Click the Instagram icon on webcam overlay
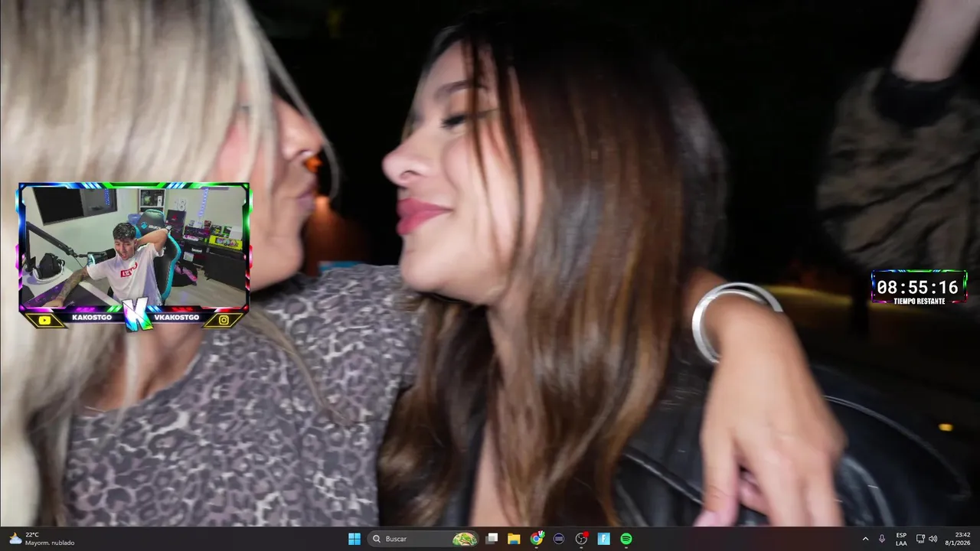The height and width of the screenshot is (551, 980). tap(224, 320)
